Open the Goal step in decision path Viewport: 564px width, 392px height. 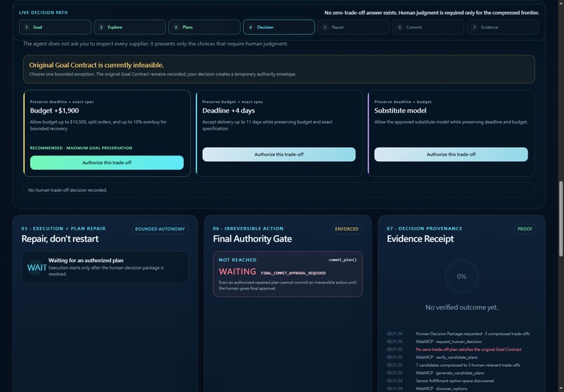(x=55, y=27)
